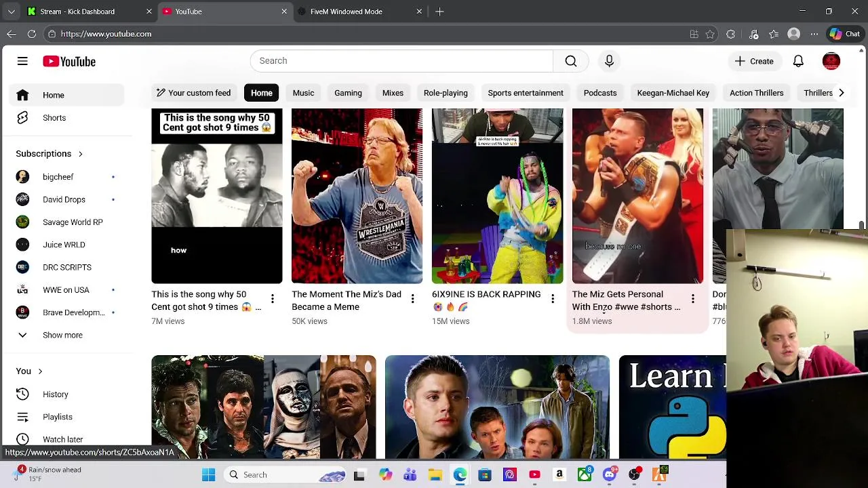Select the Sports entertainment chip
The height and width of the screenshot is (488, 868).
526,93
